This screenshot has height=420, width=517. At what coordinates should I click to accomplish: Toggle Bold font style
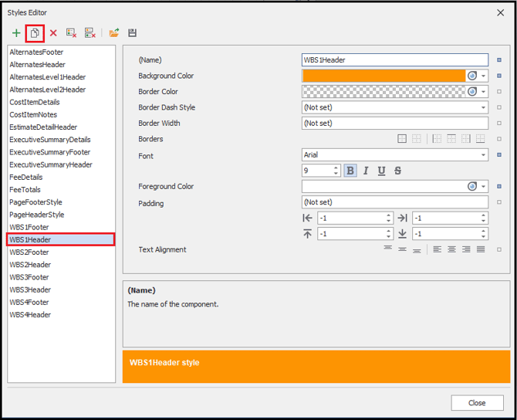350,171
